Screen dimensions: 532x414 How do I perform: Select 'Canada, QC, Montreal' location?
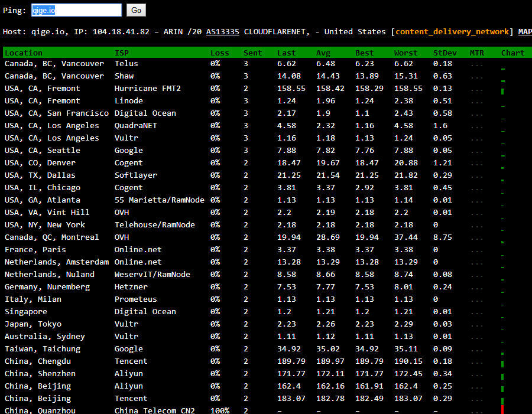[x=52, y=237]
